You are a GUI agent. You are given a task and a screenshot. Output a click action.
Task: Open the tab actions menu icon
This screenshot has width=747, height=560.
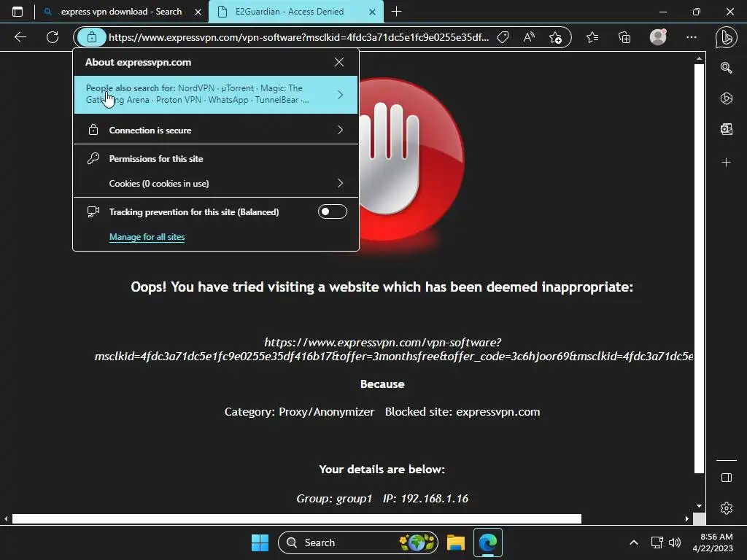click(x=18, y=12)
